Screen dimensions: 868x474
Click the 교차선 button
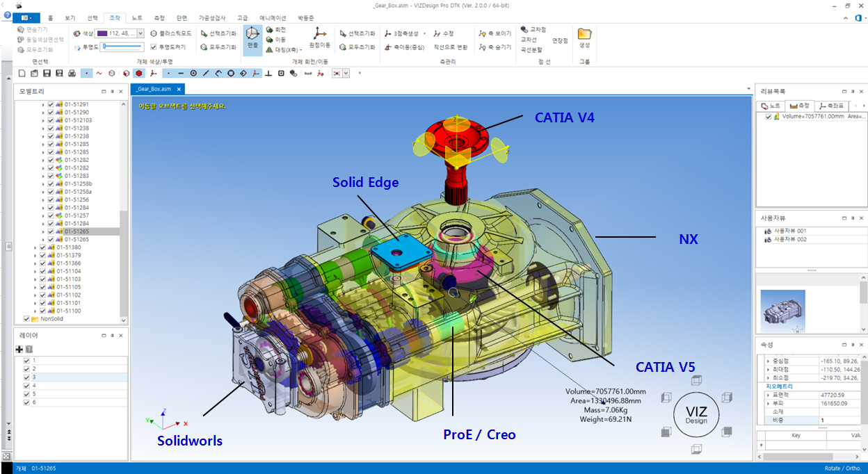click(x=530, y=40)
